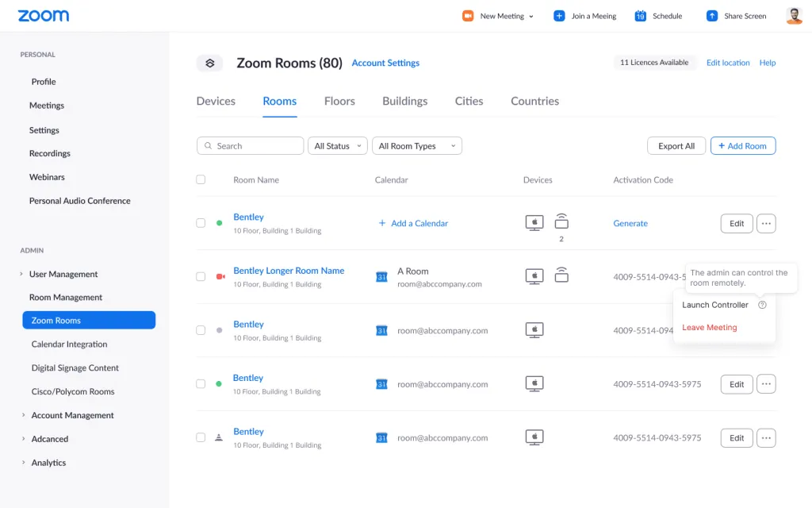This screenshot has width=812, height=508.
Task: Click the Export All button
Action: click(x=676, y=146)
